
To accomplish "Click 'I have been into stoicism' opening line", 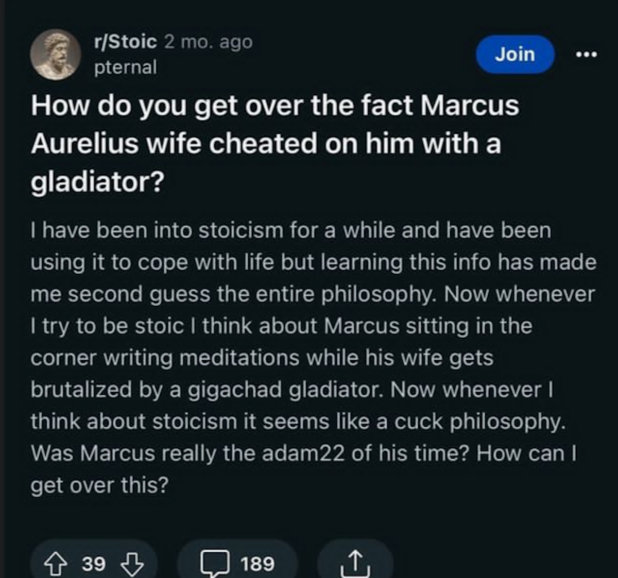I will 156,230.
